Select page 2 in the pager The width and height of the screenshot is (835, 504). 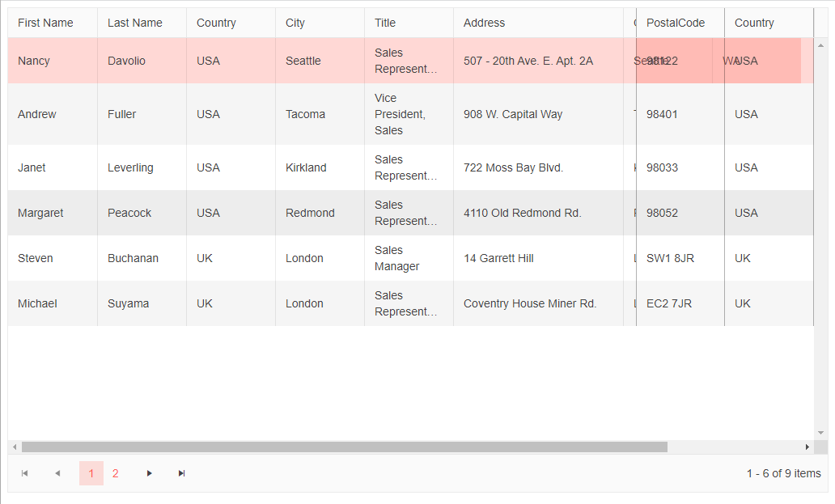[x=116, y=473]
